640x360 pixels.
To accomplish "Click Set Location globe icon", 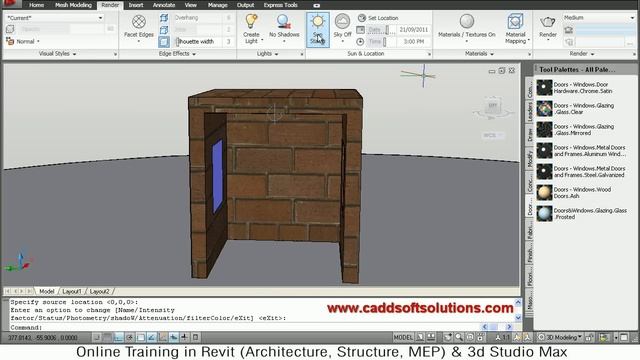I will (362, 18).
